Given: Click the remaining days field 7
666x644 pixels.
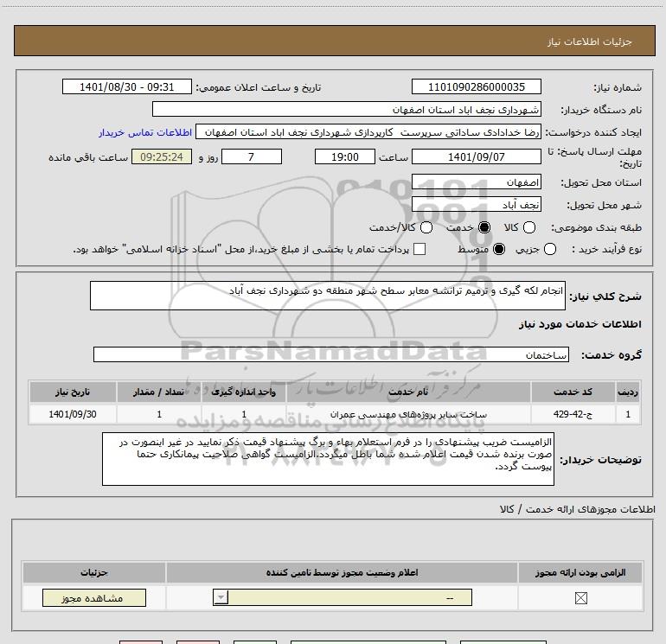Looking at the screenshot, I should 252,156.
